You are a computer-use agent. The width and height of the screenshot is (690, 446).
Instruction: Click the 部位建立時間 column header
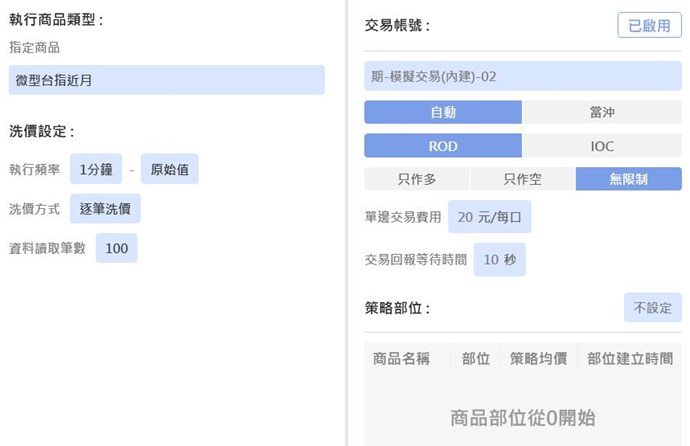tap(630, 358)
